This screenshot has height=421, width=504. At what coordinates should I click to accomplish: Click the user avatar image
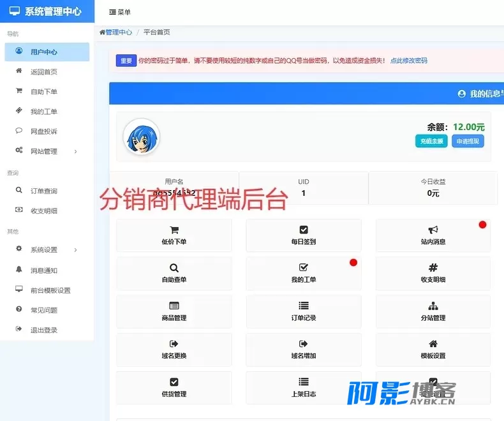click(142, 137)
